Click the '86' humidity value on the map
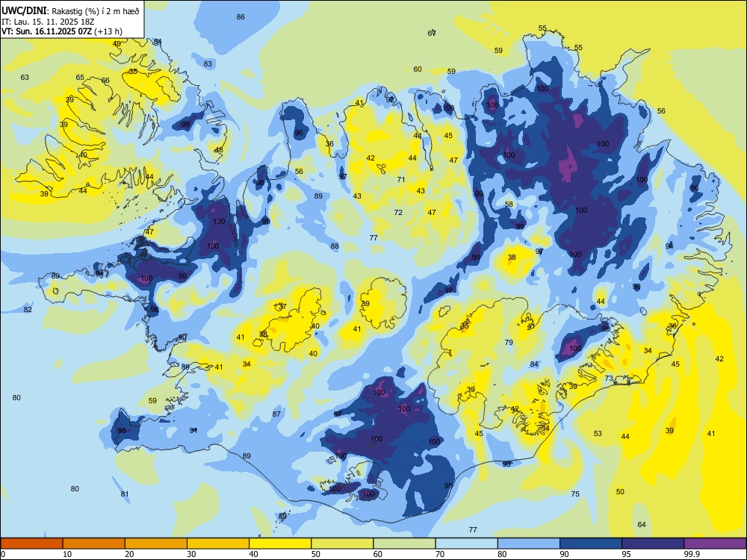Screen dimensions: 747x560 click(241, 16)
